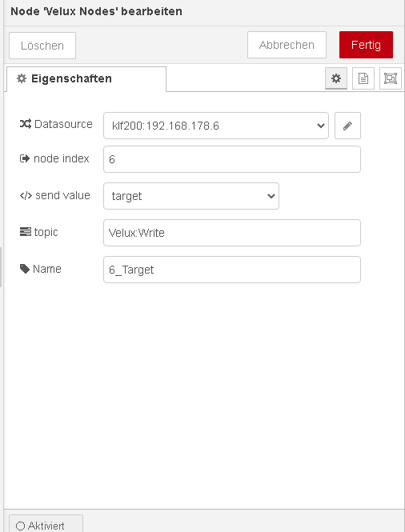Click the Name field containing 6_Target
This screenshot has width=405, height=532.
pyautogui.click(x=232, y=270)
